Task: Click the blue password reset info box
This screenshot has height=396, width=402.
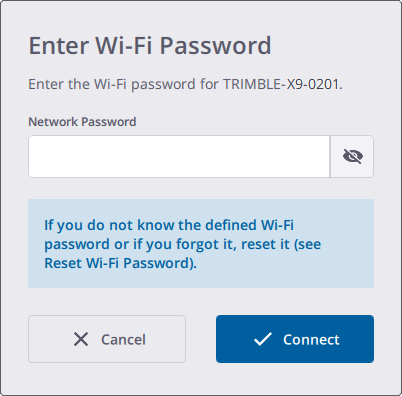Action: pos(201,243)
